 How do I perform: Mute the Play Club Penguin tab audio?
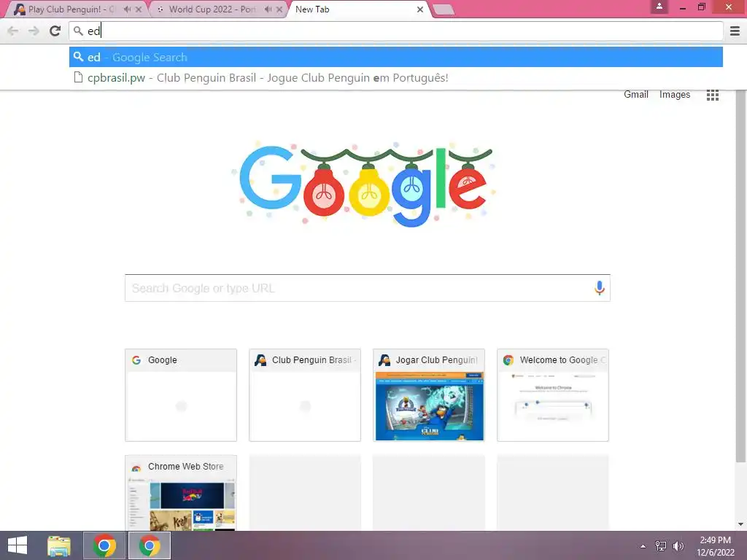click(x=127, y=9)
